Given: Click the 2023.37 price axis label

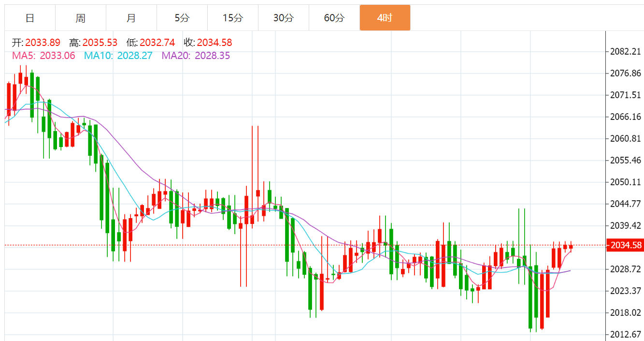Looking at the screenshot, I should [x=626, y=291].
